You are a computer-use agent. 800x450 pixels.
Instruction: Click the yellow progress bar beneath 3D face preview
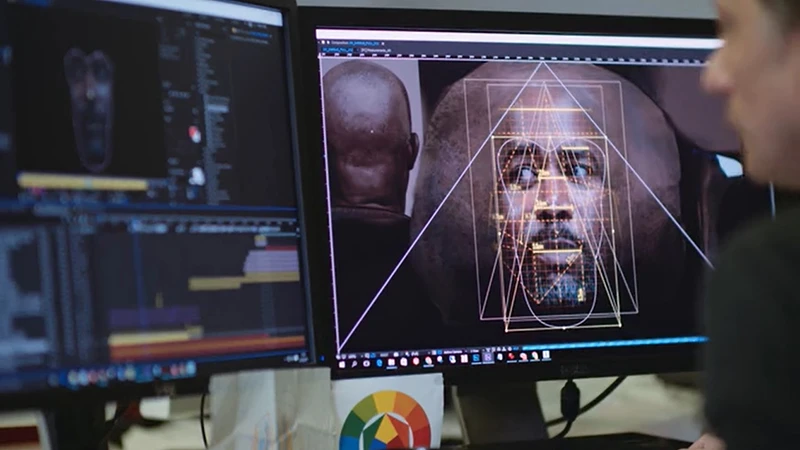82,183
